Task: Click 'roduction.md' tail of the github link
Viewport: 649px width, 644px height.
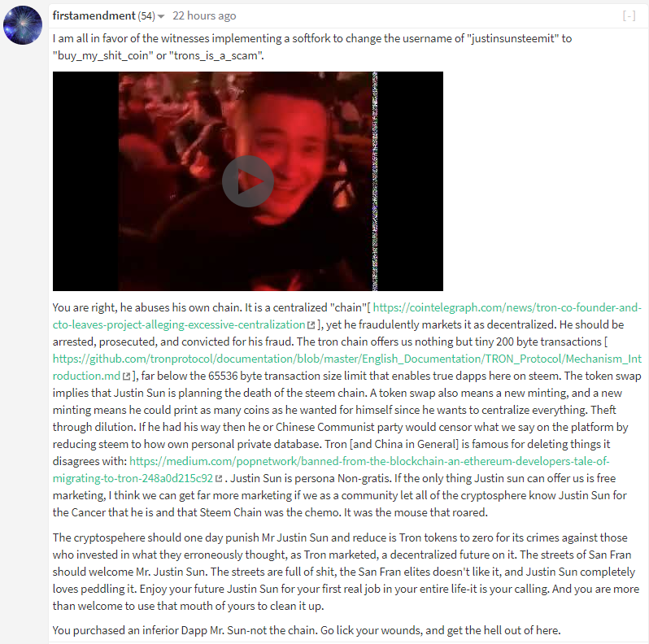Action: (x=86, y=376)
